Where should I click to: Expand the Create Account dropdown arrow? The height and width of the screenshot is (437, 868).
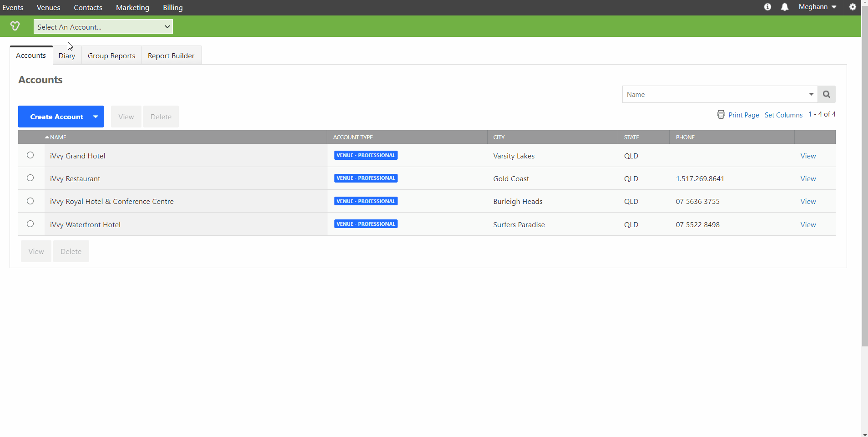96,117
